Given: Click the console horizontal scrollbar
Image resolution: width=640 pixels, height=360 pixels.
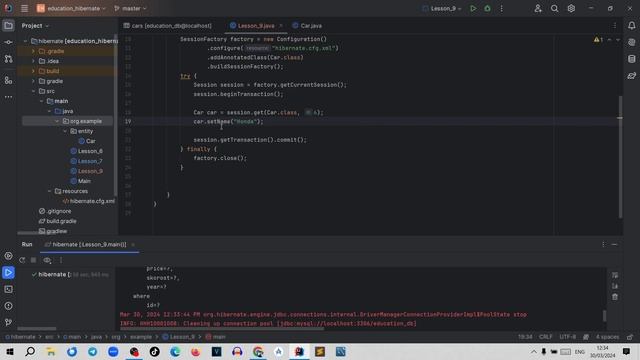Looking at the screenshot, I should (222, 329).
